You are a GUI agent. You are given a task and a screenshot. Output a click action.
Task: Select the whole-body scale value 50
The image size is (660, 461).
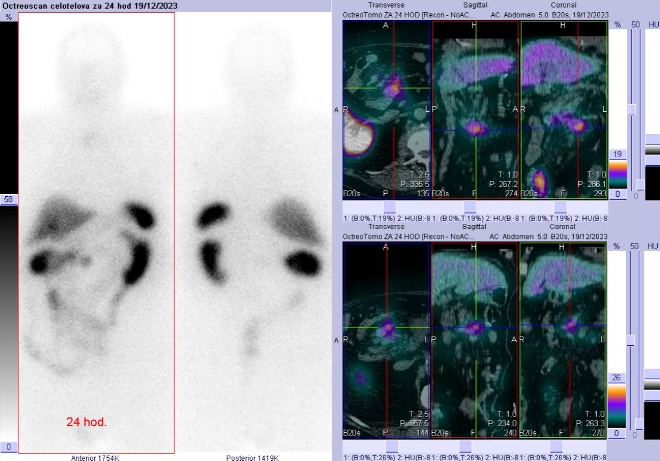pos(8,199)
